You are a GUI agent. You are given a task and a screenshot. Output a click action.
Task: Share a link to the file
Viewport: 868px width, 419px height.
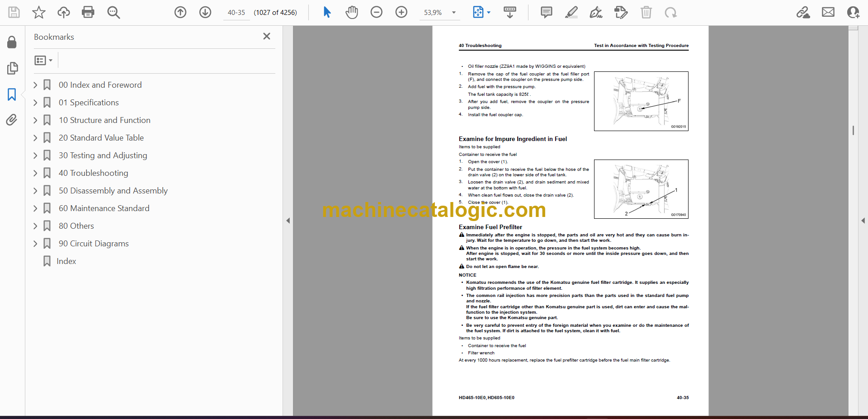coord(803,12)
